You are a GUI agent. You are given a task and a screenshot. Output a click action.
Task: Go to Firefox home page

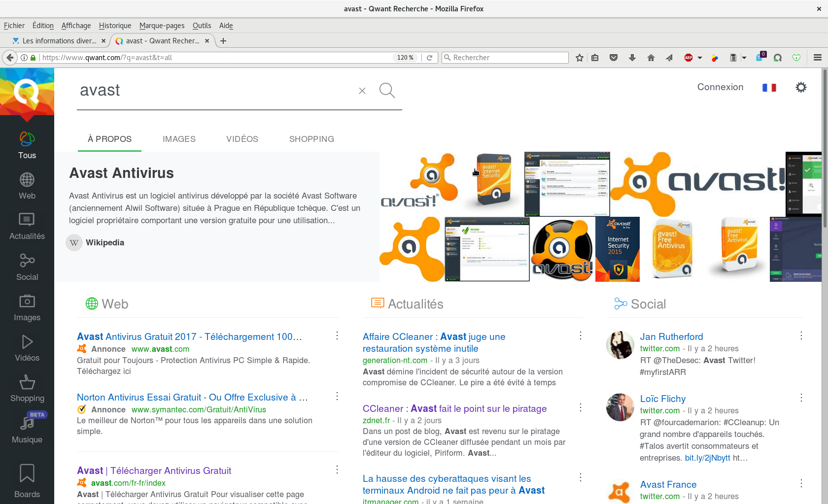(x=651, y=58)
